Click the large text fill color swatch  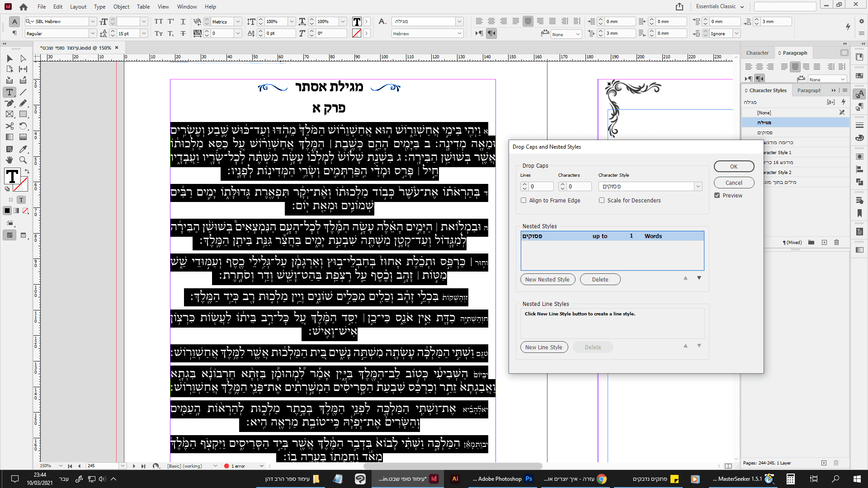click(12, 177)
